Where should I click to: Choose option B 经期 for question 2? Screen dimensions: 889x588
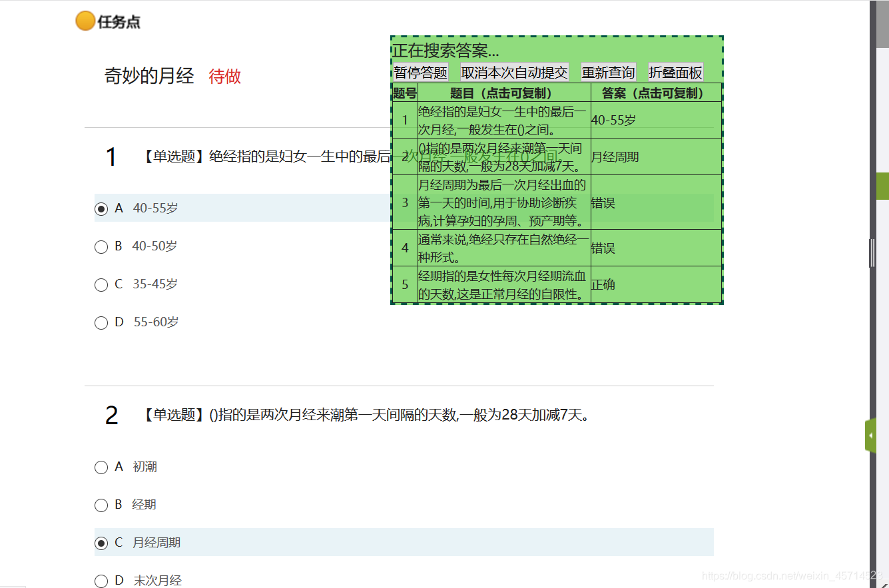pyautogui.click(x=101, y=505)
